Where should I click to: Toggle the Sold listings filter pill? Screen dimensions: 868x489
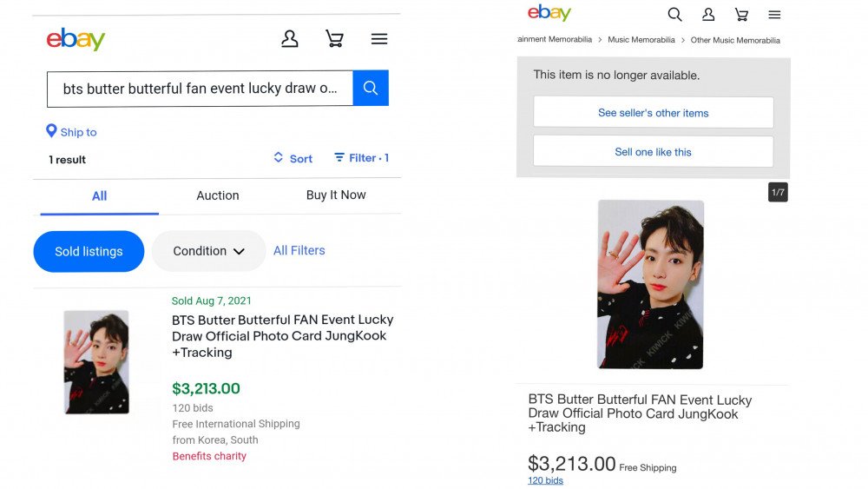click(89, 251)
